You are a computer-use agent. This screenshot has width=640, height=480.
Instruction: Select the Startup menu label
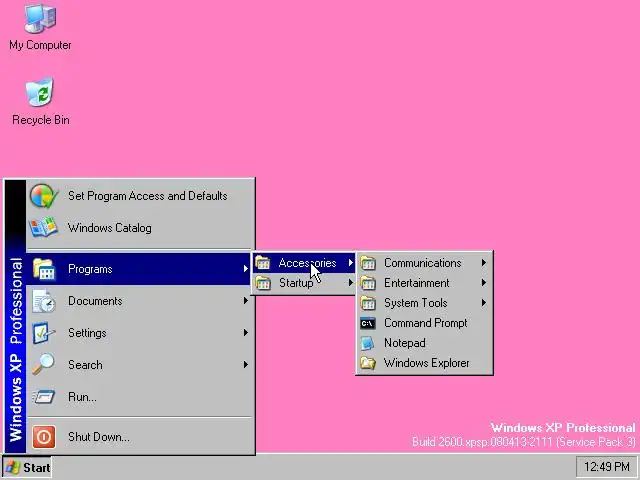click(296, 282)
